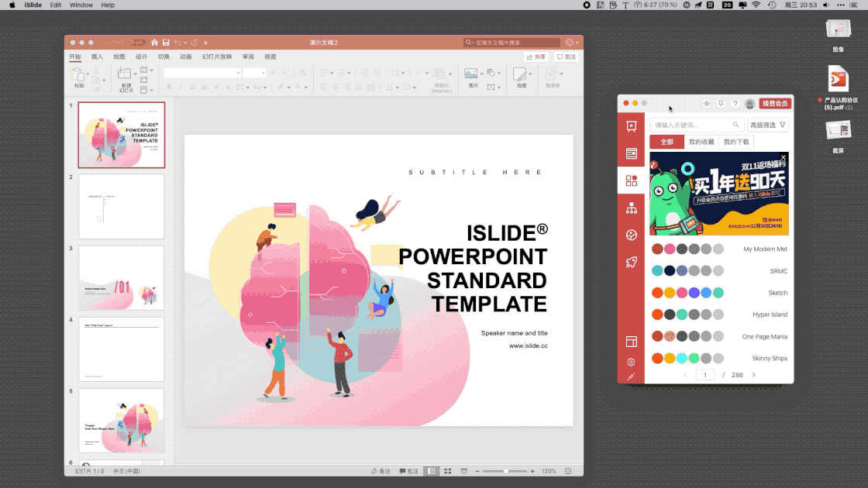Click the 共享 share button

536,57
